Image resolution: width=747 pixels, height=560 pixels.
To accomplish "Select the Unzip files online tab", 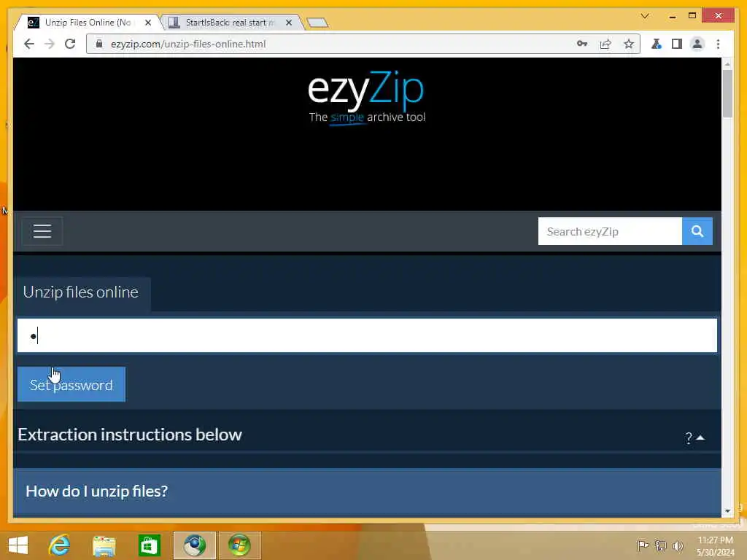I will click(81, 292).
